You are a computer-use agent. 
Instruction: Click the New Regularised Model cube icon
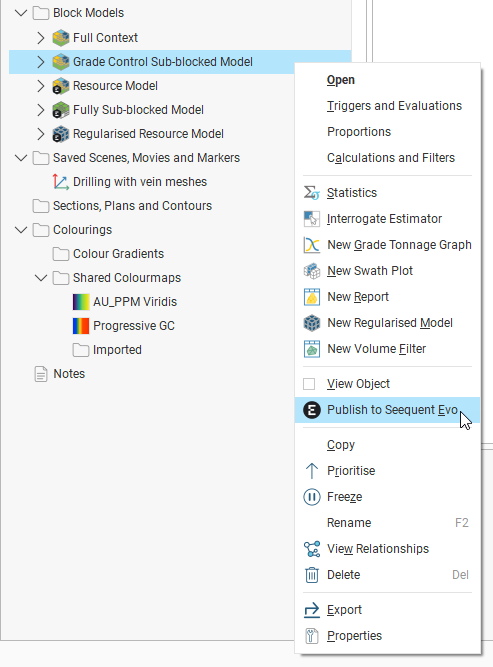coord(311,323)
